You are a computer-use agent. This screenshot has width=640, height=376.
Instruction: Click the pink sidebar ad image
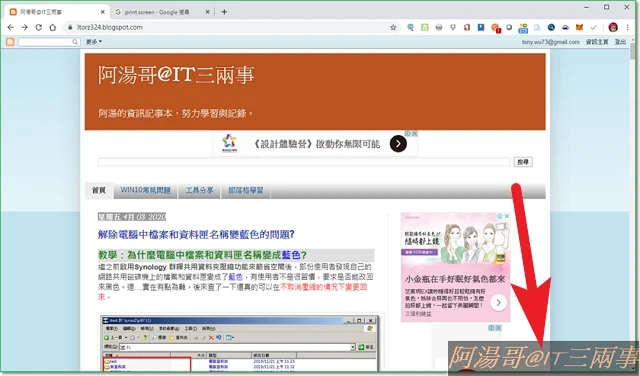tap(456, 267)
